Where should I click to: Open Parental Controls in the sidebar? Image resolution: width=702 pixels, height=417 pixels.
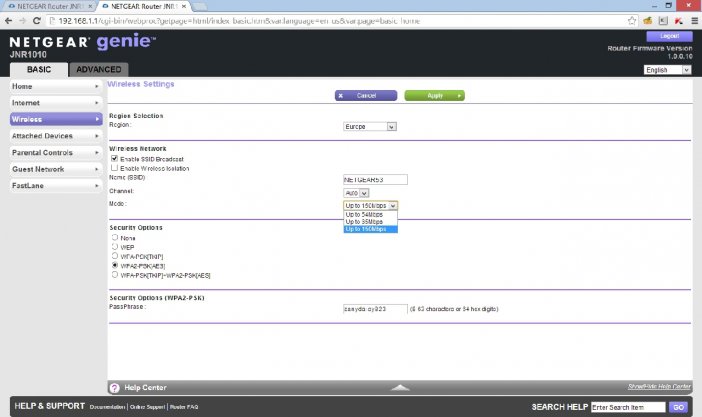tap(56, 153)
